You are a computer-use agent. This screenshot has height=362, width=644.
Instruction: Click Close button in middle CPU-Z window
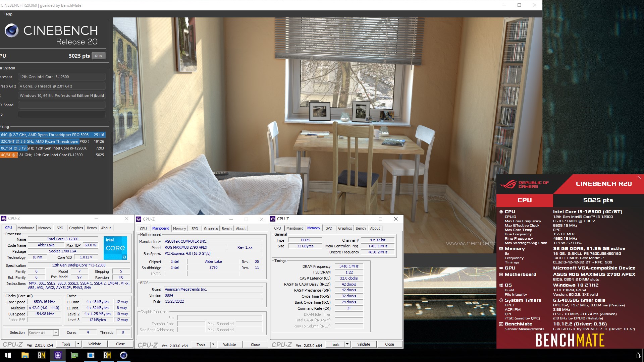255,345
